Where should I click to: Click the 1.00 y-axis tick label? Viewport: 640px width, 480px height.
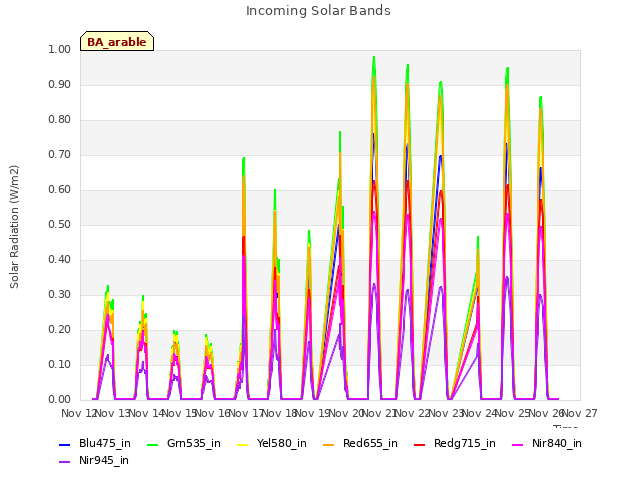[60, 49]
